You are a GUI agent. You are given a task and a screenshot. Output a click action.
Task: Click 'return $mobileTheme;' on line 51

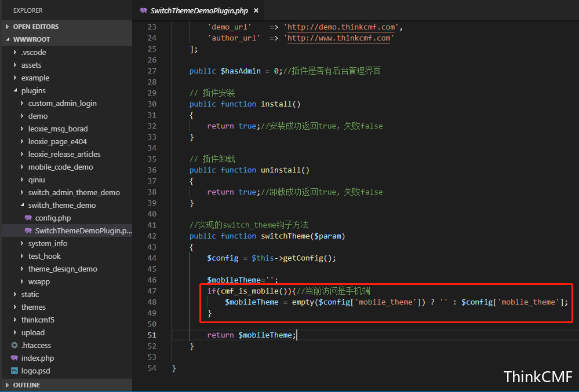click(x=252, y=335)
